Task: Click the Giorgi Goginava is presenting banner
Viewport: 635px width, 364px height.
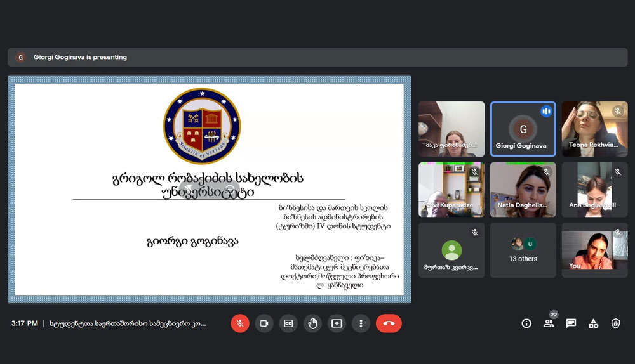Action: tap(80, 57)
